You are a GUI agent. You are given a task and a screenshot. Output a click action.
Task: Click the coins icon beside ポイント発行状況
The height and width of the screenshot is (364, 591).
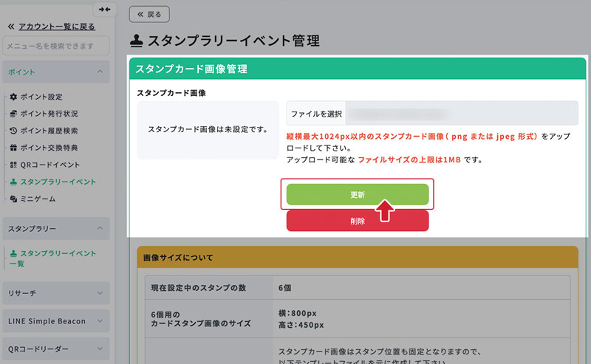(13, 114)
